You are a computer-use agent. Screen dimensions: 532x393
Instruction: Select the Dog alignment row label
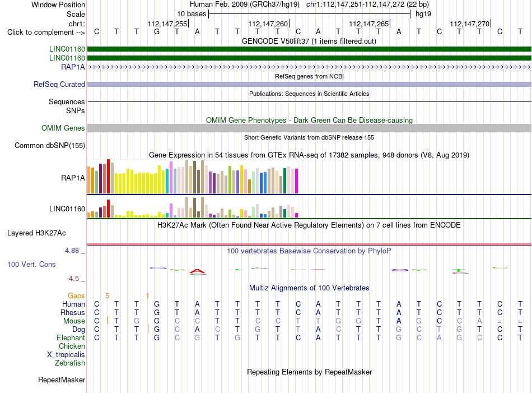tap(78, 330)
